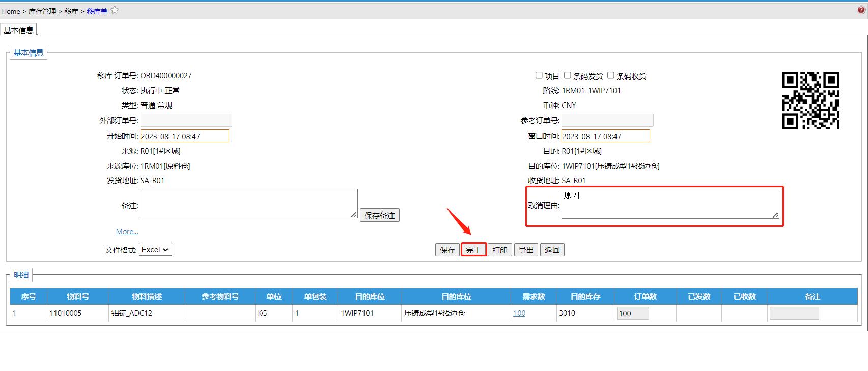The width and height of the screenshot is (868, 371).
Task: Click the QR code image
Action: tap(810, 100)
